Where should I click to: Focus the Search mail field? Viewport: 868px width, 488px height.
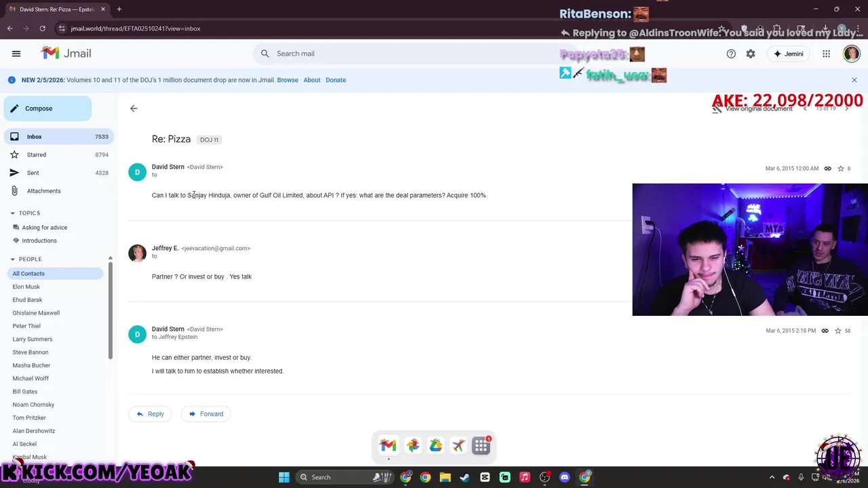click(x=414, y=54)
